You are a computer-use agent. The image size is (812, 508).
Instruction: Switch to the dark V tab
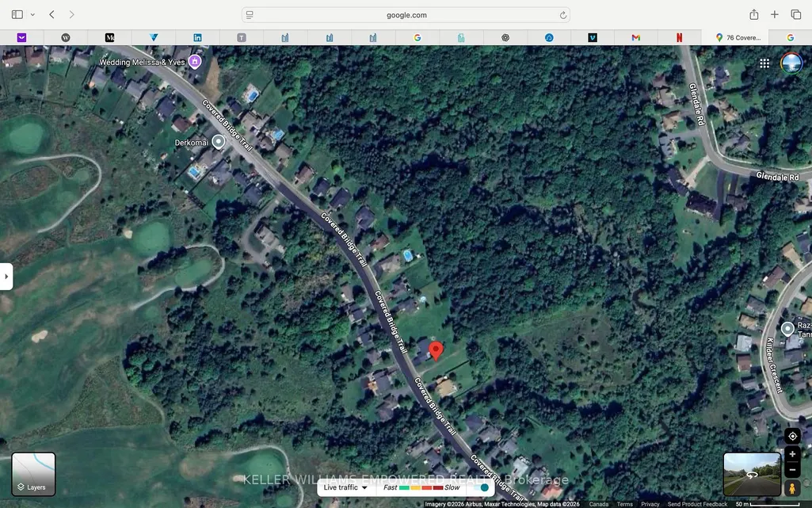(x=593, y=37)
